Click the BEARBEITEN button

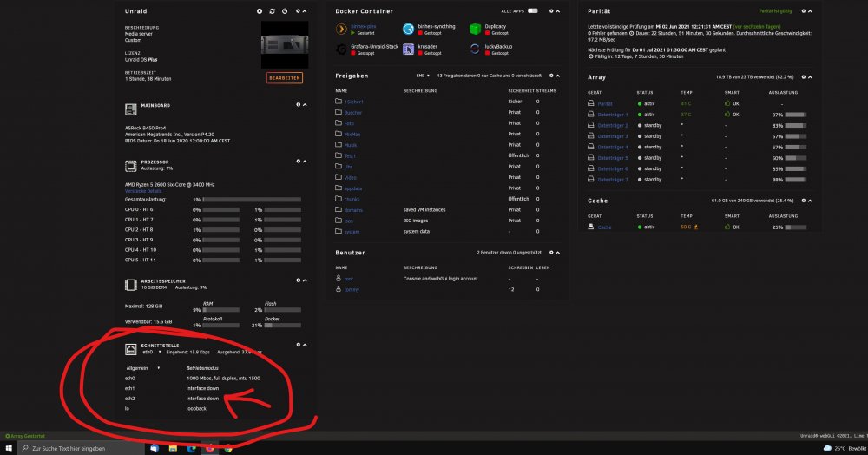[285, 78]
